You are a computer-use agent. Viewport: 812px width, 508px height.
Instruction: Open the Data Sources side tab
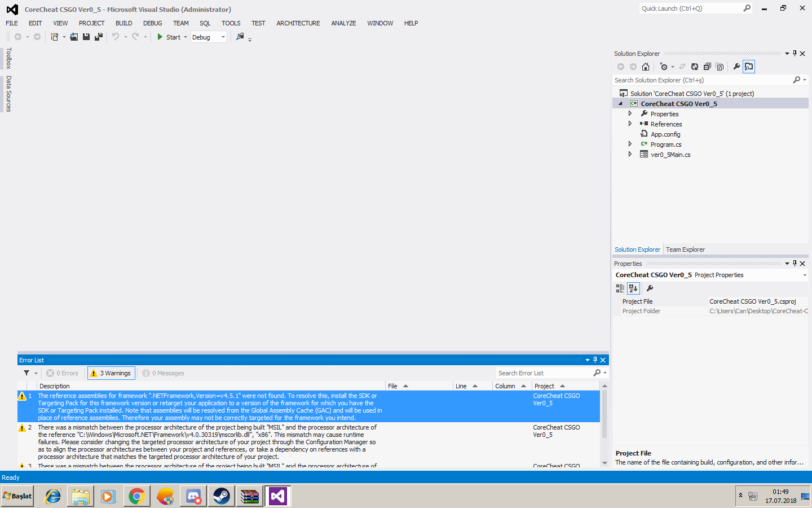coord(8,94)
